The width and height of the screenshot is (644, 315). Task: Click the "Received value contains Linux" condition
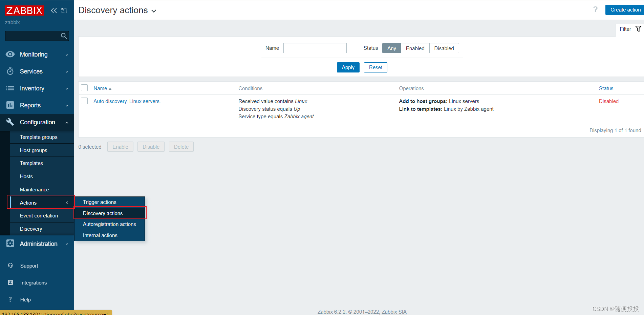273,101
